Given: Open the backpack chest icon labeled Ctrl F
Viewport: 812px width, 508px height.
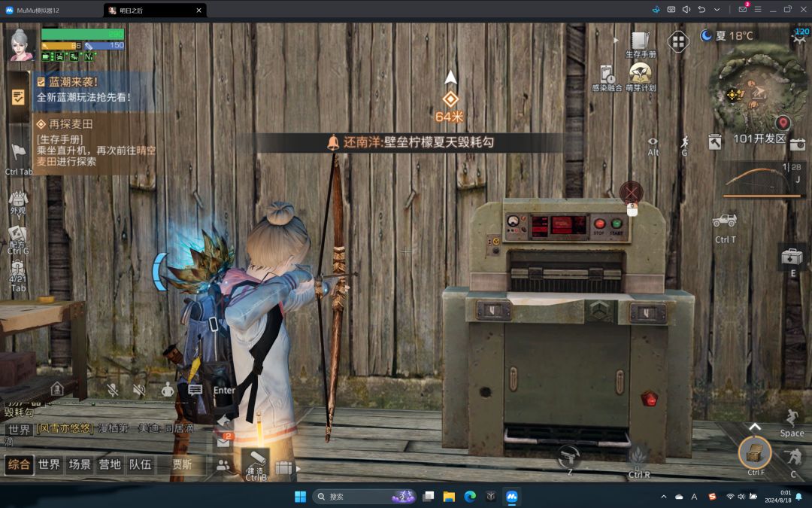Looking at the screenshot, I should (x=755, y=454).
